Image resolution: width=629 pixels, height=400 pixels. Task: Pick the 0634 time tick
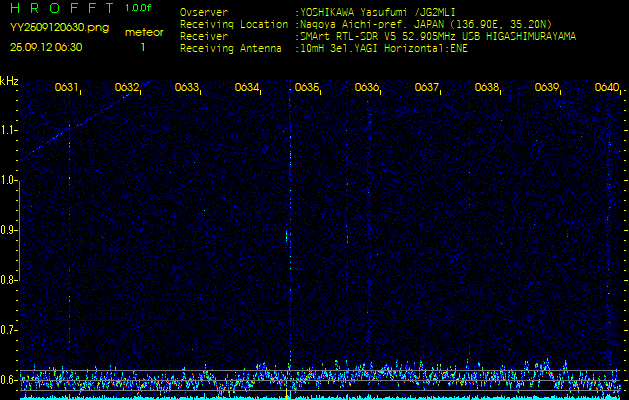tap(246, 88)
